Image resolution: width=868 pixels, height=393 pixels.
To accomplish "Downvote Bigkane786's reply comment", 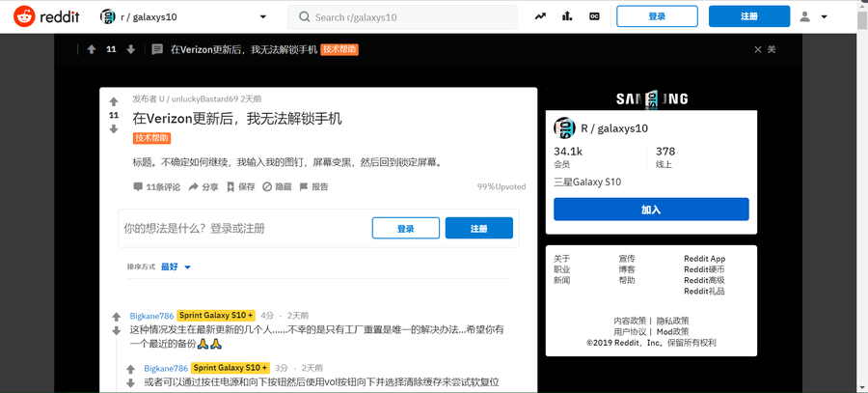I will click(x=130, y=383).
